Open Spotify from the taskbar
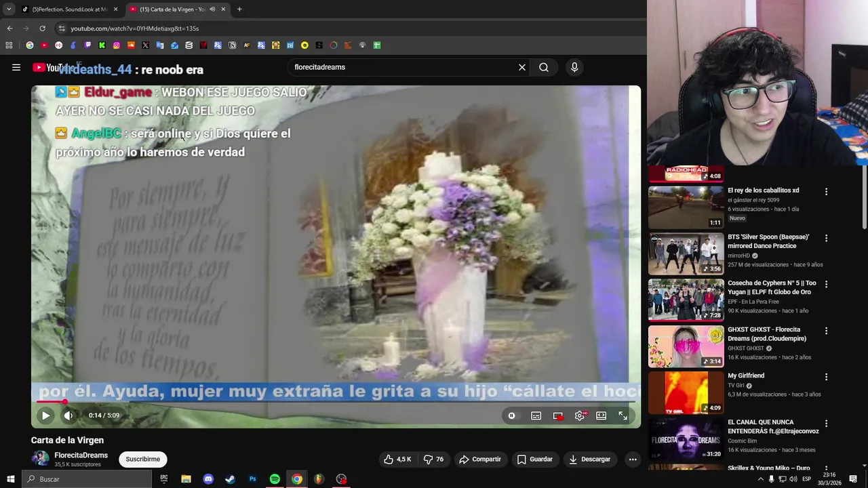 (x=275, y=479)
